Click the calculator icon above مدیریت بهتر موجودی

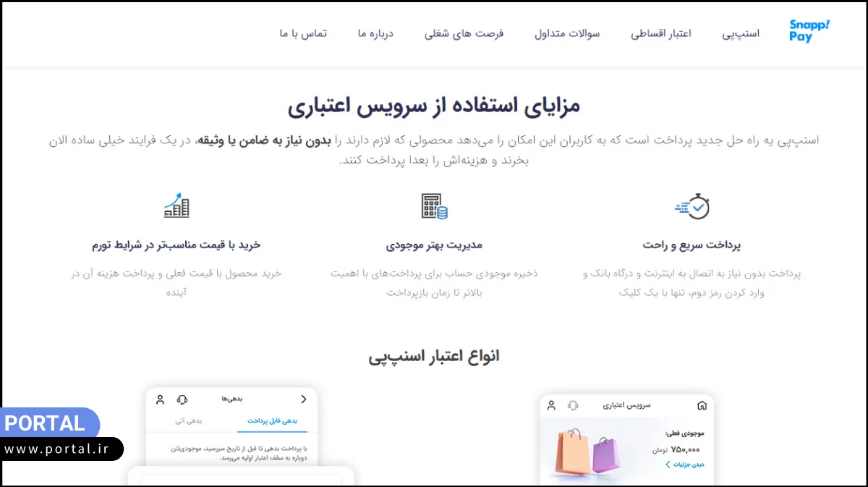point(433,206)
